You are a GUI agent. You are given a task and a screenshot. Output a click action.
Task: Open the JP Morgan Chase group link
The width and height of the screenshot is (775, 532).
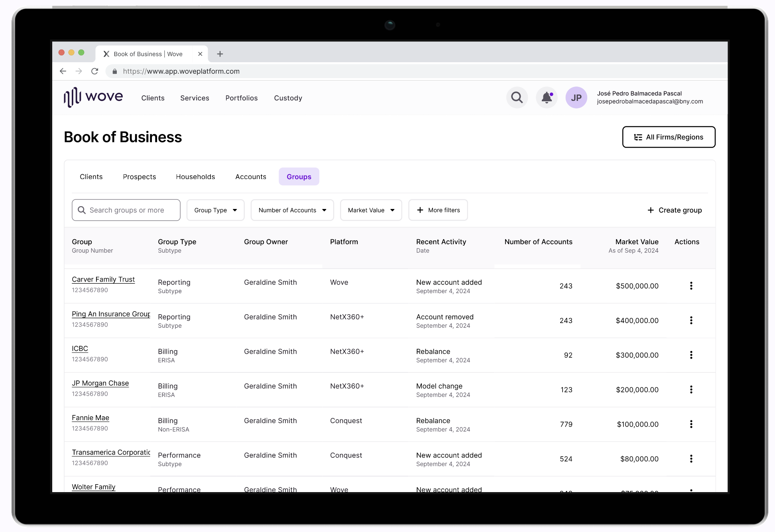click(100, 383)
